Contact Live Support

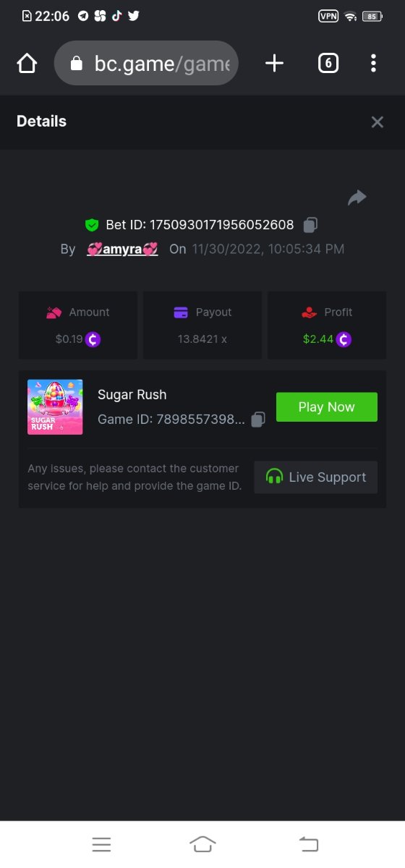coord(316,477)
